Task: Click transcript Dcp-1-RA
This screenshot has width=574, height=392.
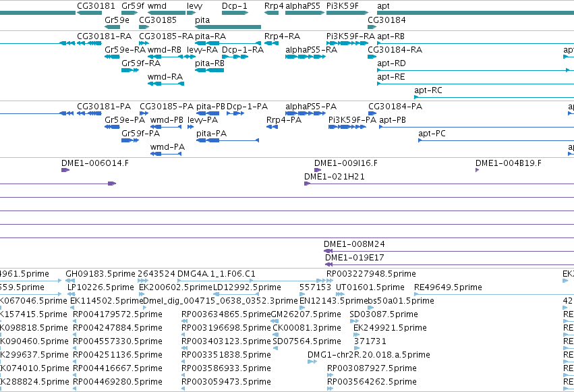Action: pyautogui.click(x=243, y=50)
